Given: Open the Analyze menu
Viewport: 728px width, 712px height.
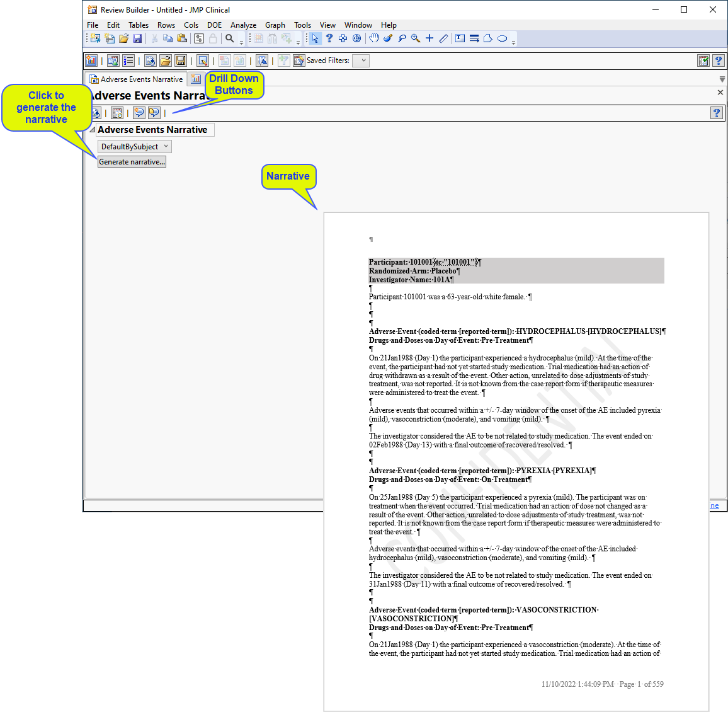Looking at the screenshot, I should (x=243, y=25).
